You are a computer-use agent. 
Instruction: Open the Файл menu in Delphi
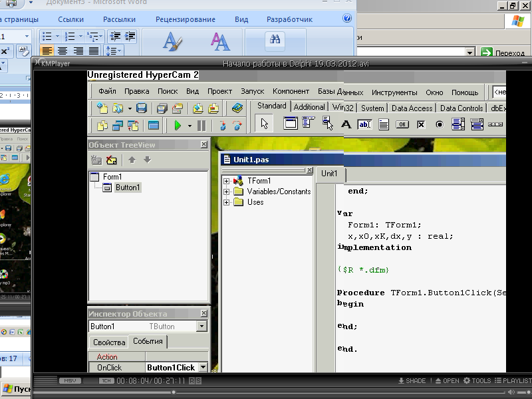coord(107,91)
